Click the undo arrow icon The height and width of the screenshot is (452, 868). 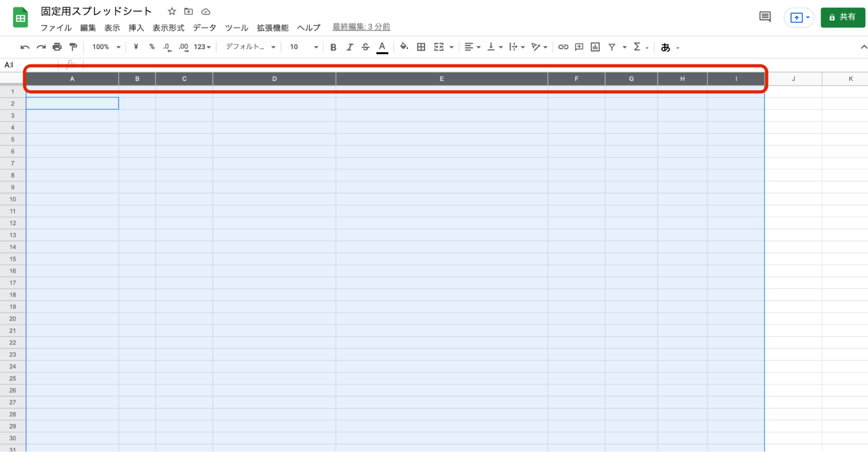(25, 47)
